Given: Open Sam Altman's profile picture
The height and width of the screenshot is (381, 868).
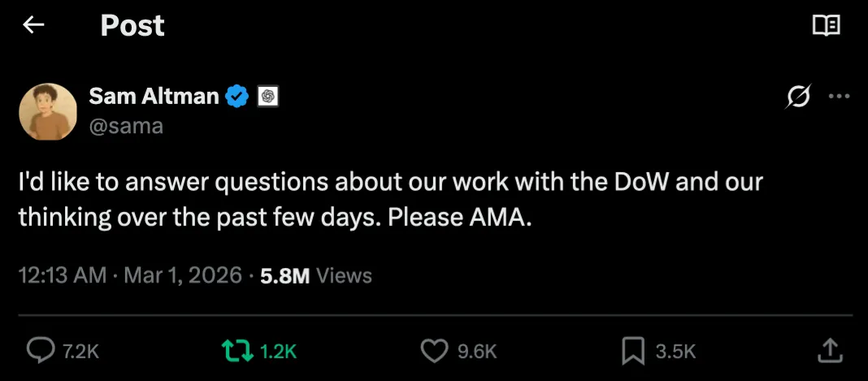Looking at the screenshot, I should (x=48, y=112).
